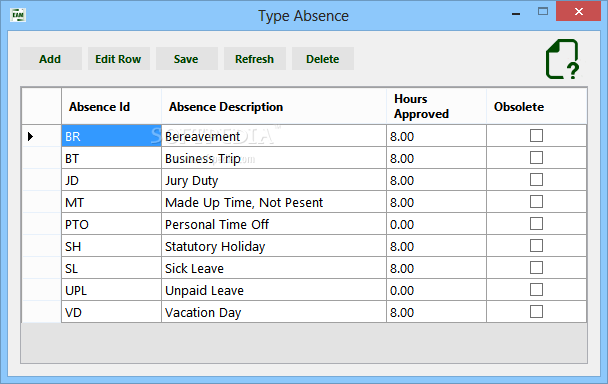Image resolution: width=608 pixels, height=384 pixels.
Task: Click the app icon in title bar
Action: pos(18,15)
